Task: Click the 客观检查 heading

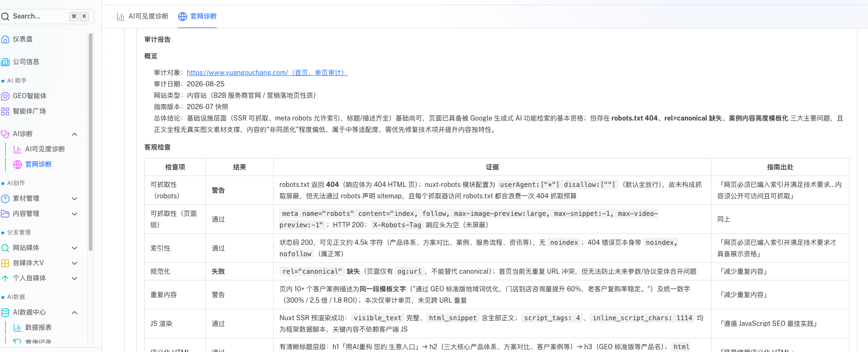Action: pyautogui.click(x=157, y=147)
